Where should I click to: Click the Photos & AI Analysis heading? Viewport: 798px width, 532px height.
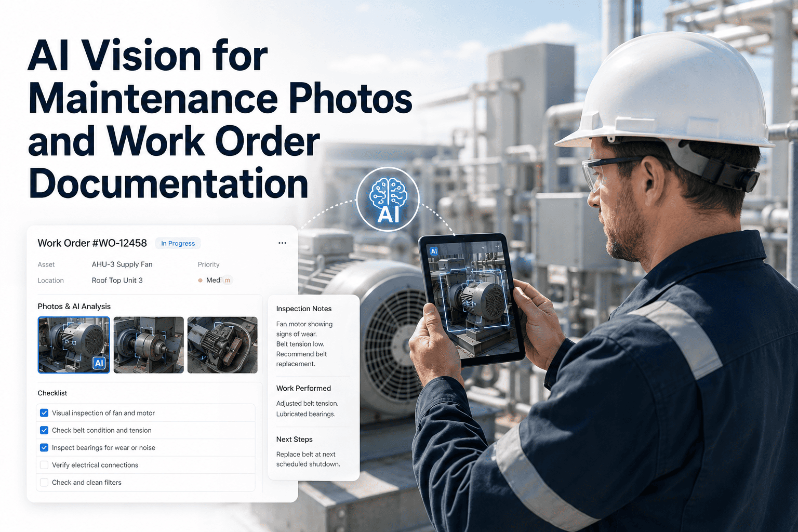coord(74,307)
